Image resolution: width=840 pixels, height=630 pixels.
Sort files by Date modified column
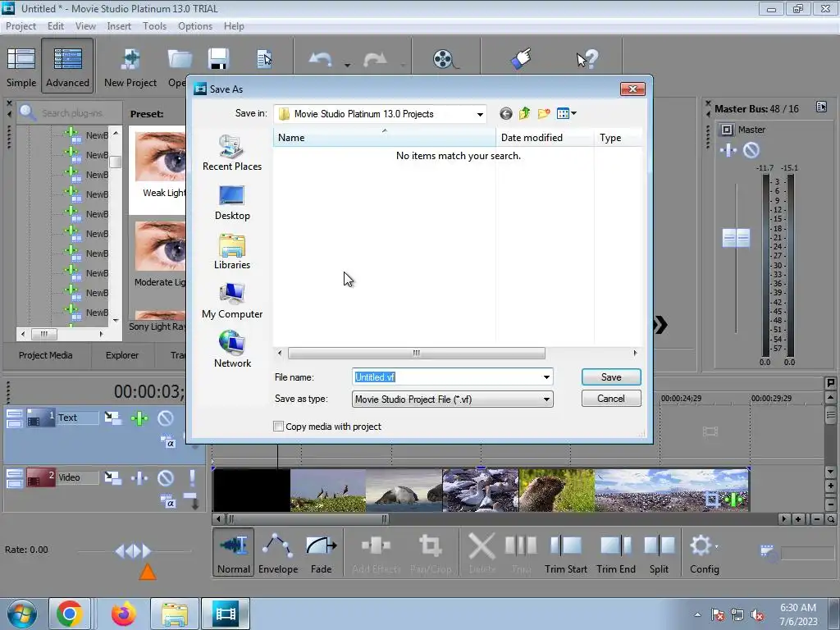coord(545,138)
